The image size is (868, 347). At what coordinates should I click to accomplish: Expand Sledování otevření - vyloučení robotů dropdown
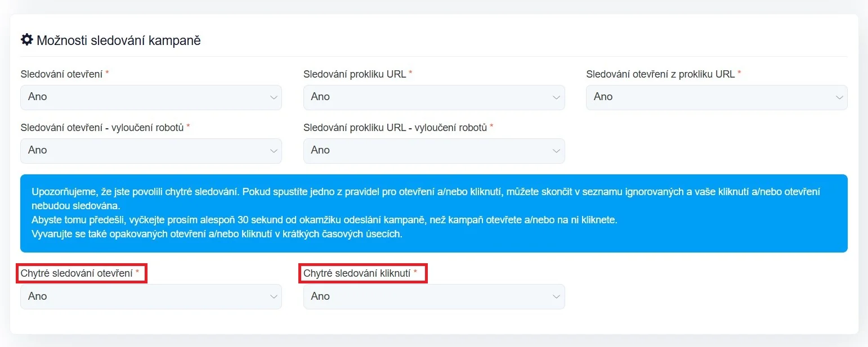(x=151, y=151)
